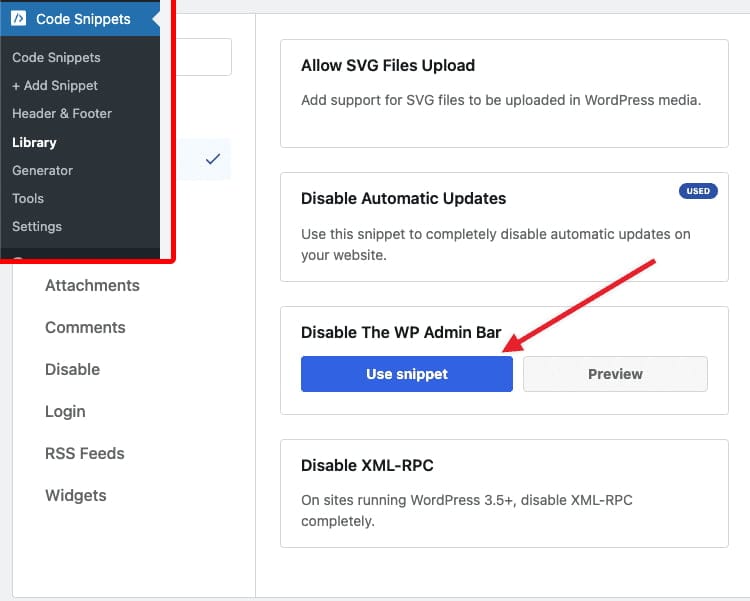Image resolution: width=750 pixels, height=601 pixels.
Task: Open the Code Snippets submenu item
Action: [x=56, y=58]
